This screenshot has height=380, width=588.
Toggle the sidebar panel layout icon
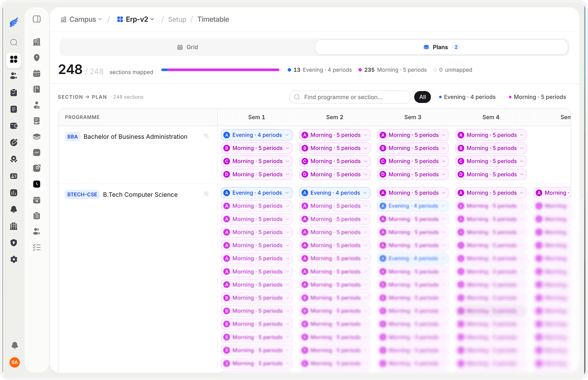pos(37,19)
